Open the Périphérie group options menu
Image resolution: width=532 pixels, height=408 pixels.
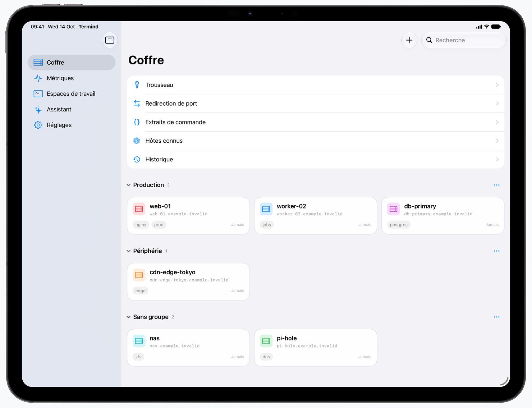(497, 251)
